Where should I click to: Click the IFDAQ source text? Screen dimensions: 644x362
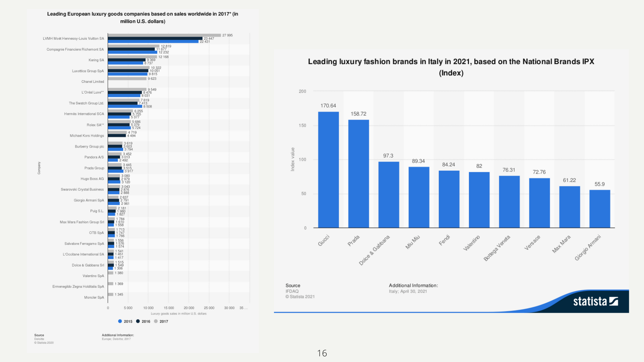pyautogui.click(x=292, y=291)
